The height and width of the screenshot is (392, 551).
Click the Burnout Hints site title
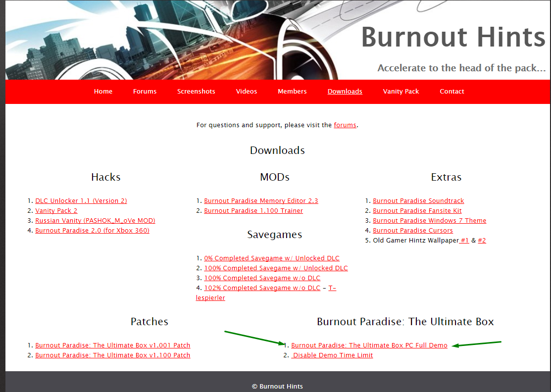tap(453, 37)
